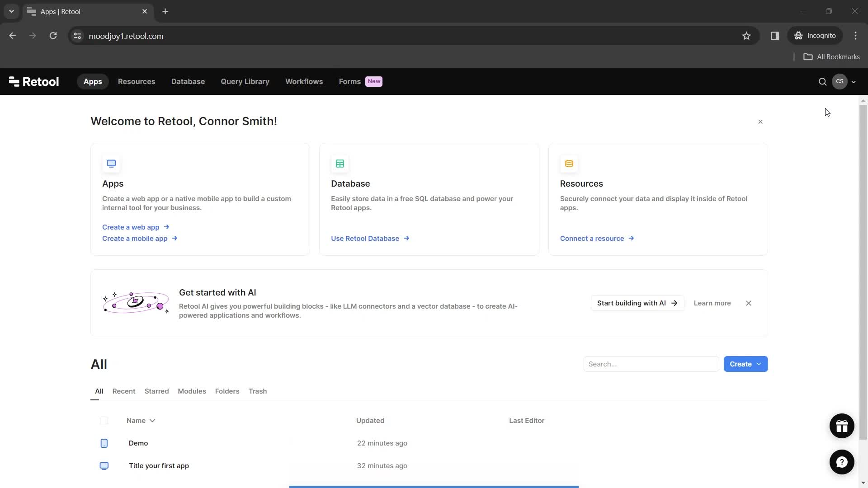
Task: Click the Last Editor column header
Action: coord(527,421)
